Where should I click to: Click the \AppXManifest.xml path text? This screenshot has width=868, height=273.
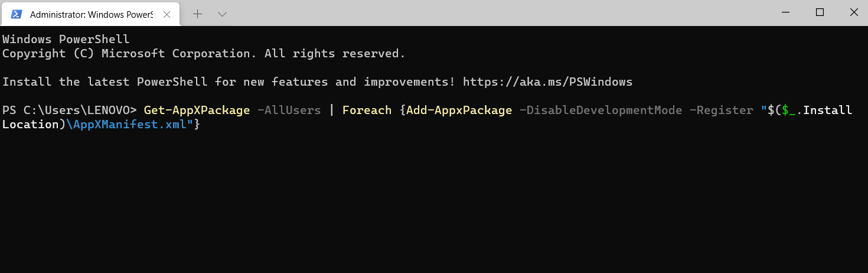(x=129, y=125)
